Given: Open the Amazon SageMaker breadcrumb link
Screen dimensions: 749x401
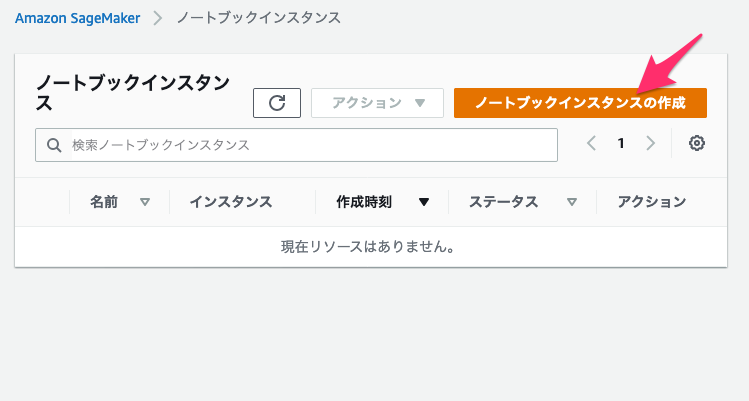Looking at the screenshot, I should (x=77, y=18).
